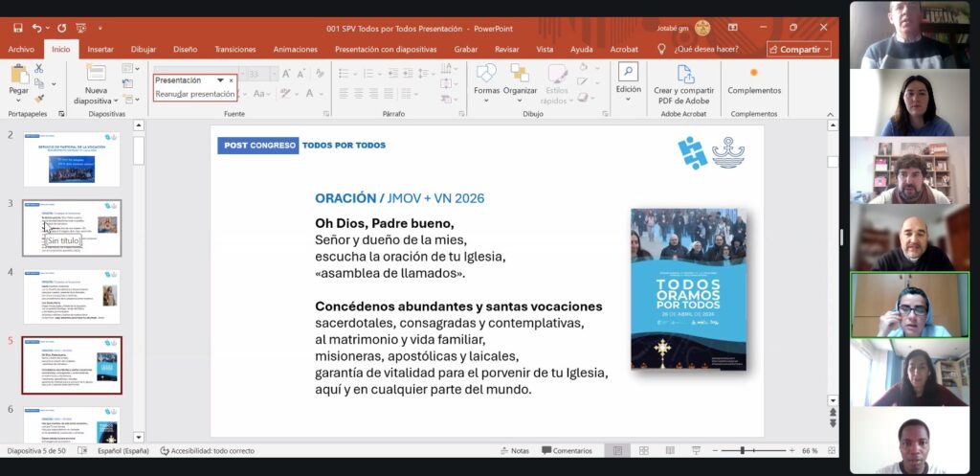Screen dimensions: 980x476
Task: Open the Archivo menu
Action: [21, 49]
